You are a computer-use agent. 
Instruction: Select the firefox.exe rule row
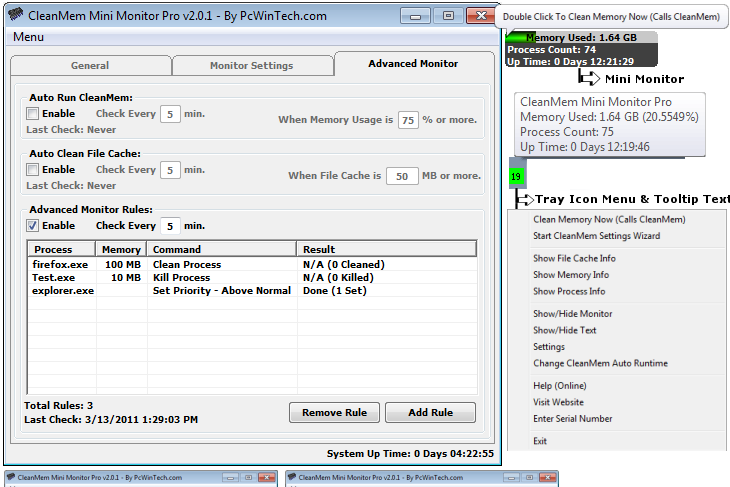252,264
